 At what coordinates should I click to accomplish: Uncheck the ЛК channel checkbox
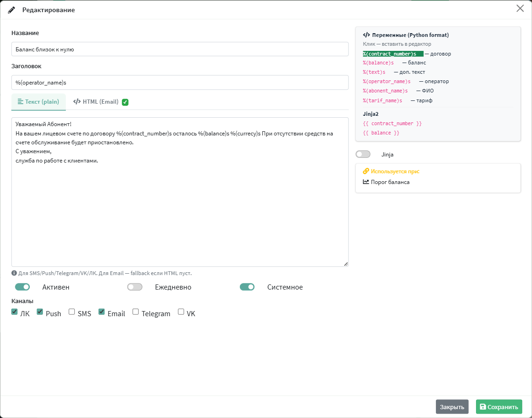tap(14, 312)
